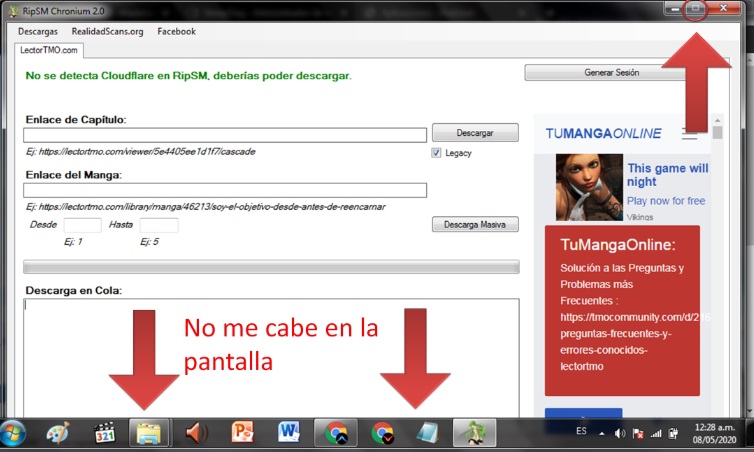Screen dimensions: 754x452
Task: Open Media Player Classic taskbar icon
Action: pos(104,433)
